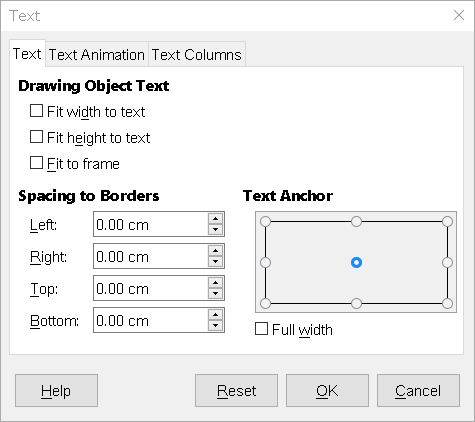This screenshot has width=475, height=422.
Task: Click inside the Top spacing field
Action: pos(151,288)
